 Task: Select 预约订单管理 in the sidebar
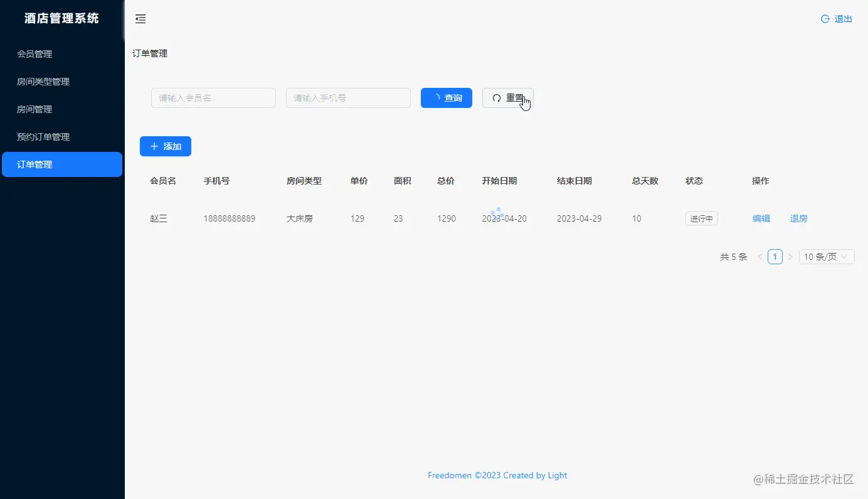click(62, 137)
